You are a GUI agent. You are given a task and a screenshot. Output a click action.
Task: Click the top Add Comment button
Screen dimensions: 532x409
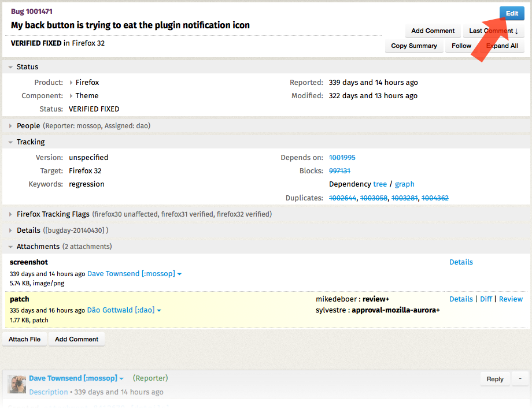tap(433, 31)
